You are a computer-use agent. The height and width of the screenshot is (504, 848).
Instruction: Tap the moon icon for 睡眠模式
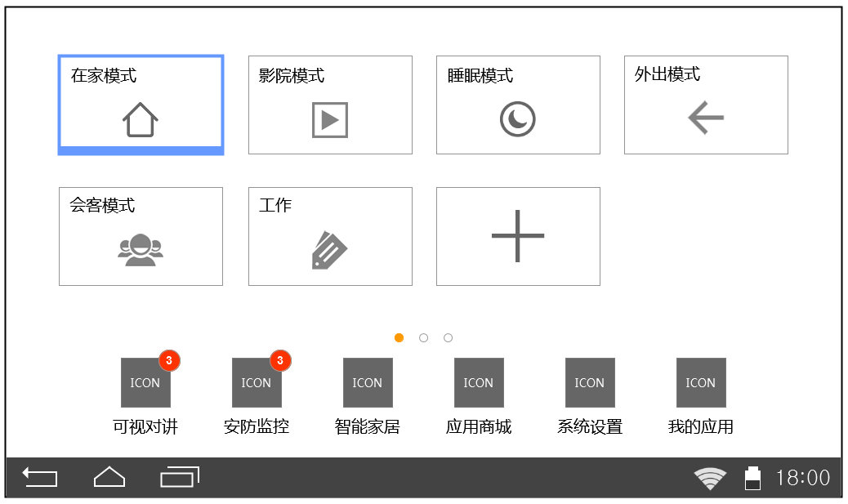point(518,120)
